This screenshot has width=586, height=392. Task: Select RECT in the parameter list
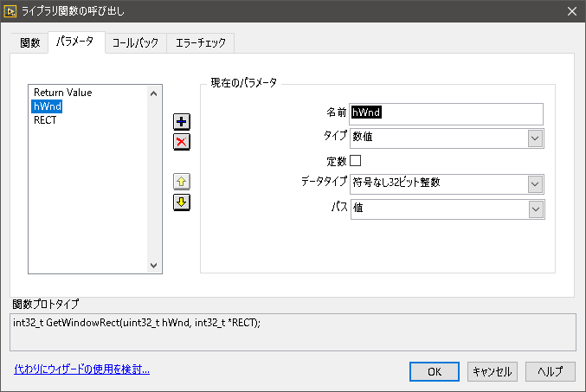click(45, 120)
